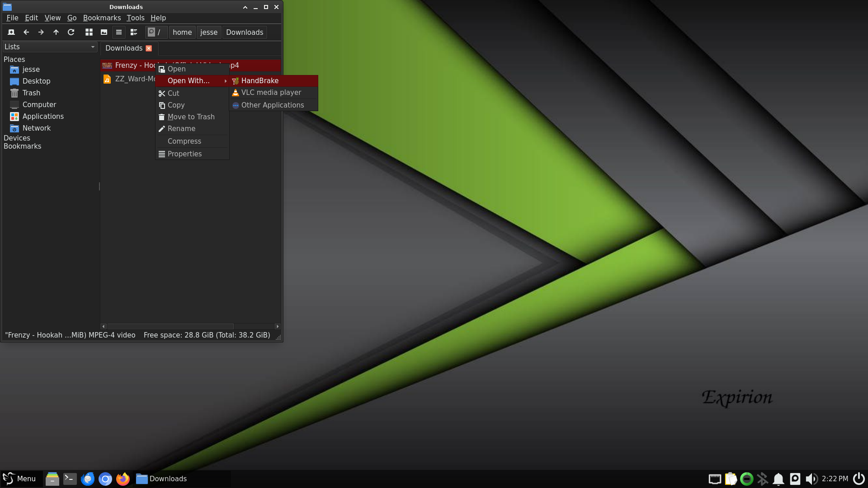Choose Other Applications in submenu

pos(274,105)
